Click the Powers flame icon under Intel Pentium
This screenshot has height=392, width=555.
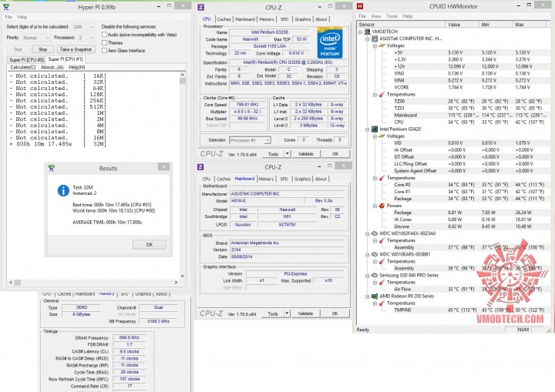[x=382, y=206]
